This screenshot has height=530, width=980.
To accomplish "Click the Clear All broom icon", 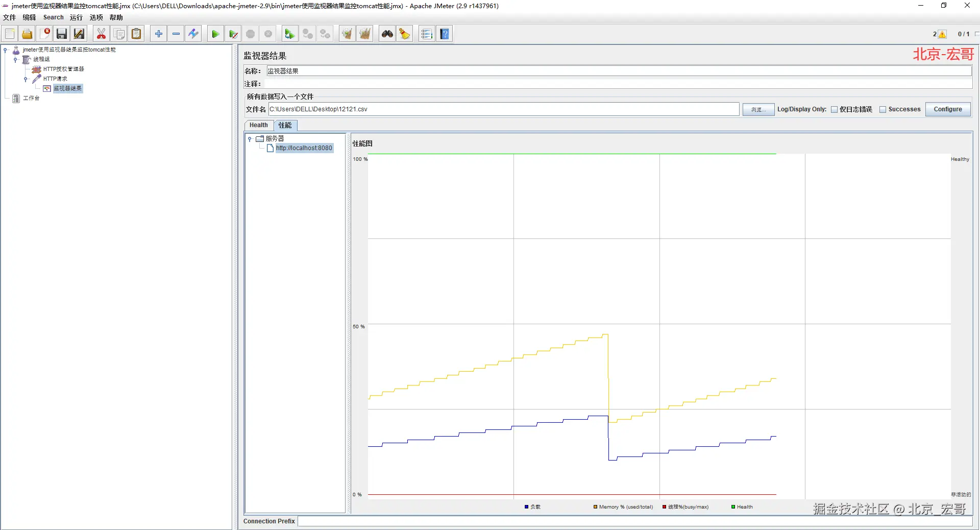I will (364, 34).
